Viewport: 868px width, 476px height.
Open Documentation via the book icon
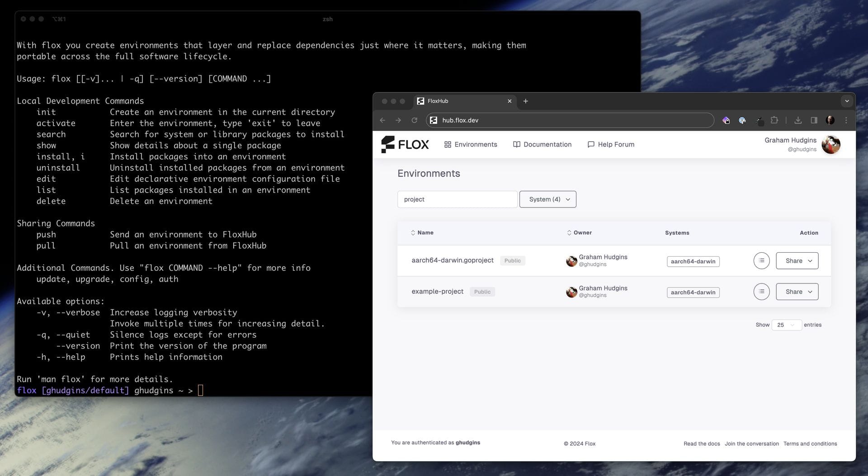(516, 144)
